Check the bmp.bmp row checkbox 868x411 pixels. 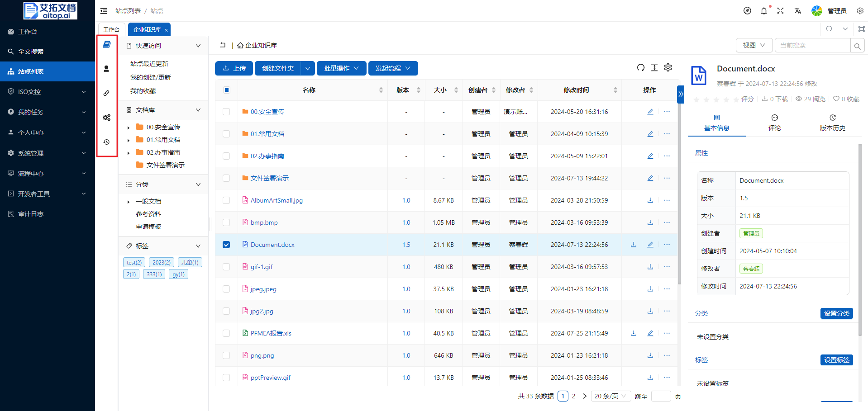point(226,222)
